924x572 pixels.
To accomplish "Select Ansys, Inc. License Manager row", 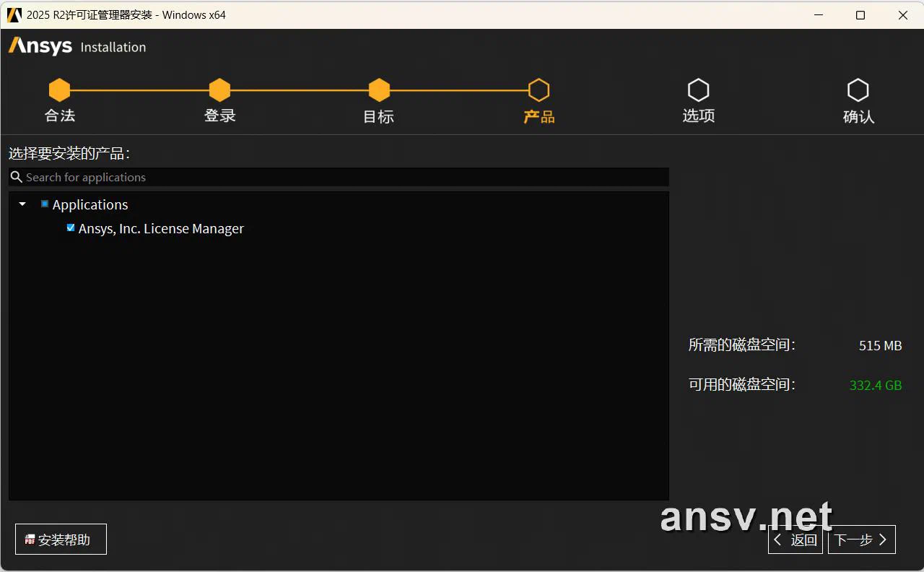I will (x=161, y=228).
